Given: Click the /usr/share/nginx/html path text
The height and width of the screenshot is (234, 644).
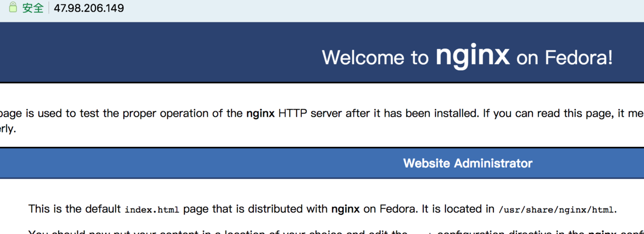Looking at the screenshot, I should 556,210.
